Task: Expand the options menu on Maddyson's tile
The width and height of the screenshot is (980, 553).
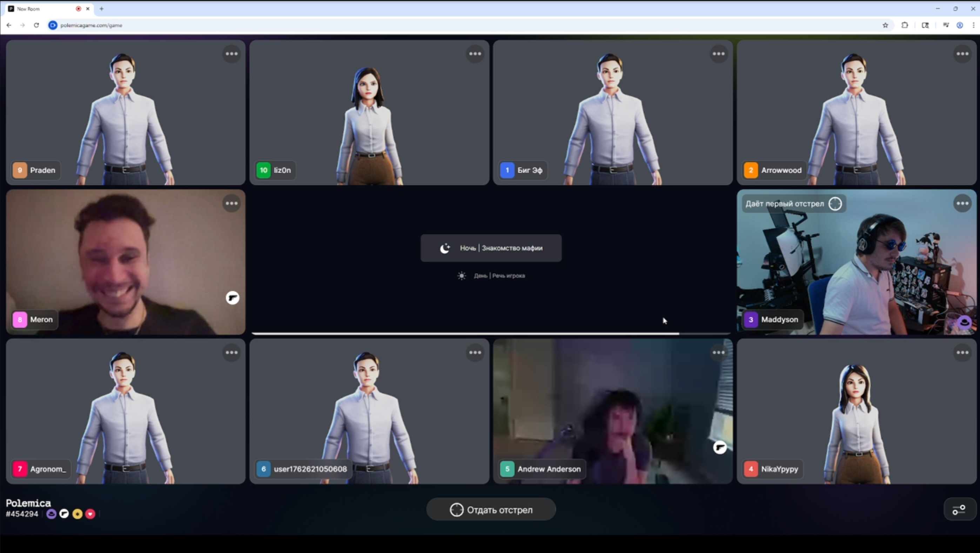Action: pyautogui.click(x=962, y=203)
